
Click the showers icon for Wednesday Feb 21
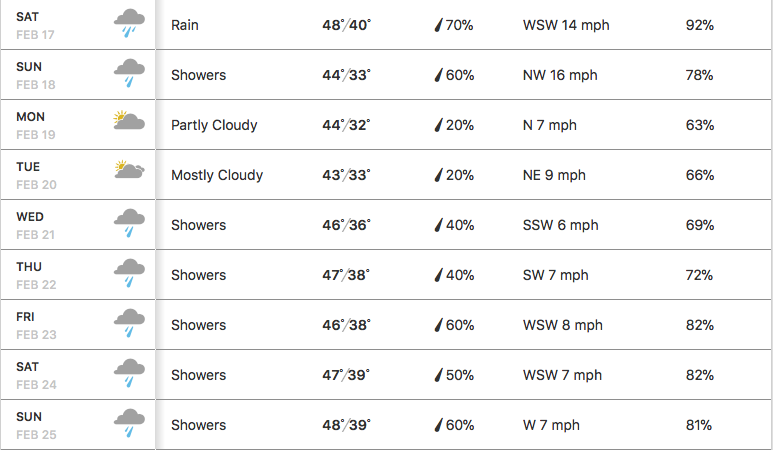129,223
